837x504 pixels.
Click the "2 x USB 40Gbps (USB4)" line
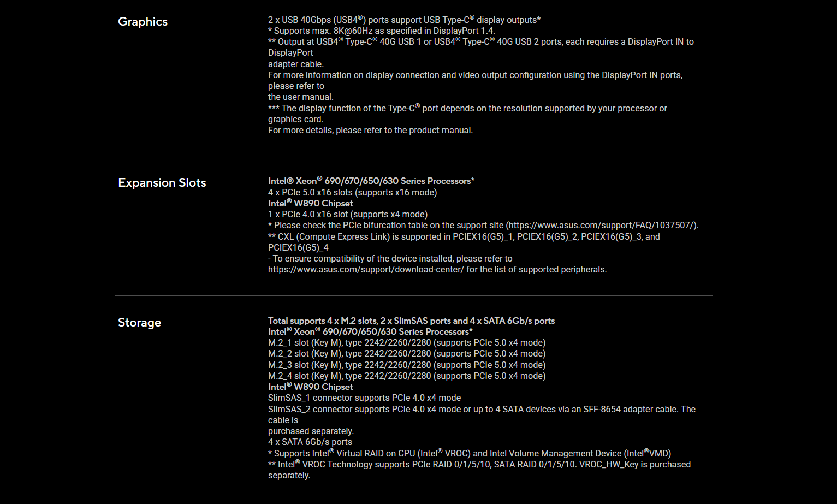tap(404, 20)
